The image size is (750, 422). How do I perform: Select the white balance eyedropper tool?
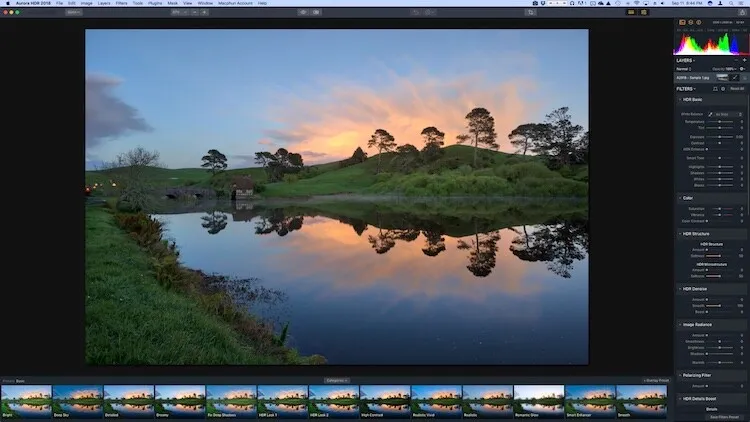[x=711, y=115]
